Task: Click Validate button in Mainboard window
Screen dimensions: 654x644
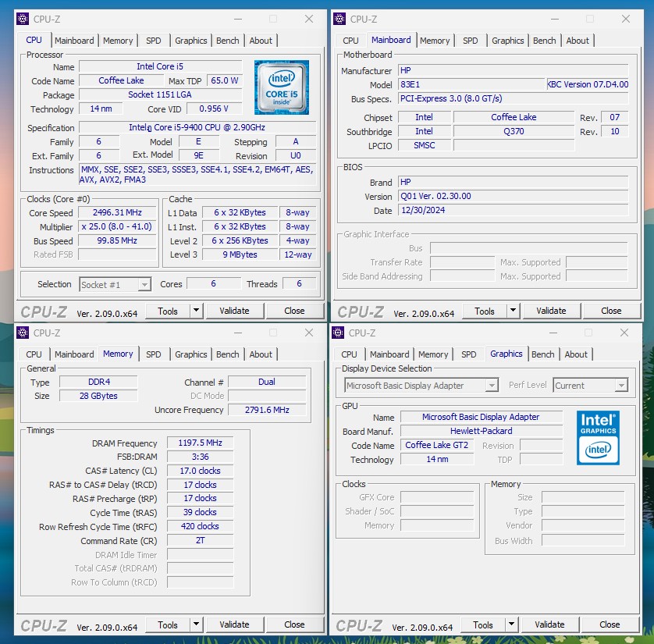Action: click(552, 311)
